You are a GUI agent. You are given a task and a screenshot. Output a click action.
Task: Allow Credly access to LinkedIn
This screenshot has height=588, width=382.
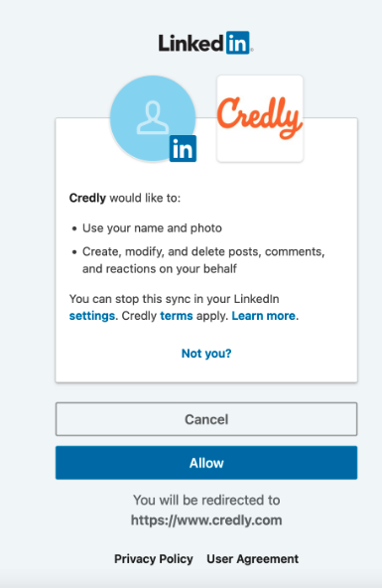pos(206,463)
